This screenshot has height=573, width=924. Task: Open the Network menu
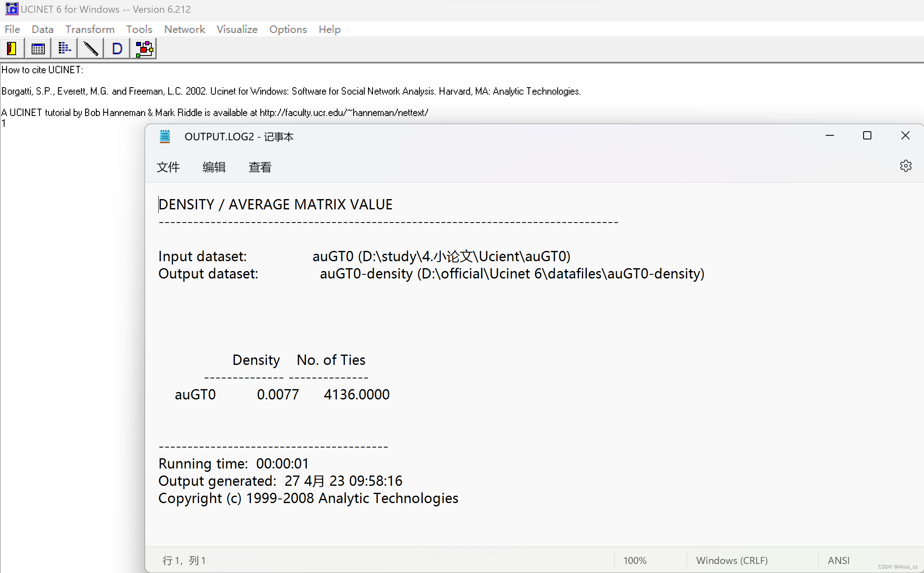[x=184, y=29]
